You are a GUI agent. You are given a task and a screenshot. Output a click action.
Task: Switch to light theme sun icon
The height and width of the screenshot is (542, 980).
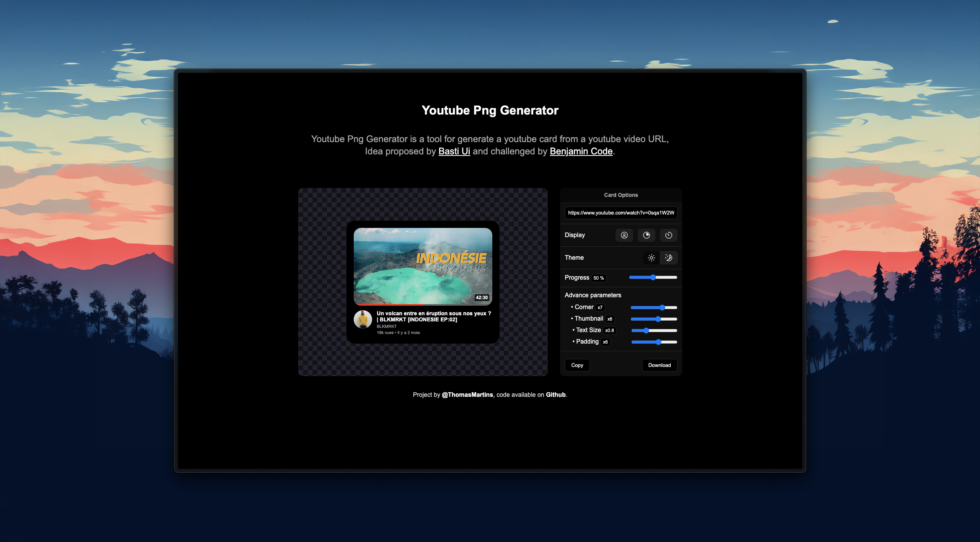pos(651,258)
